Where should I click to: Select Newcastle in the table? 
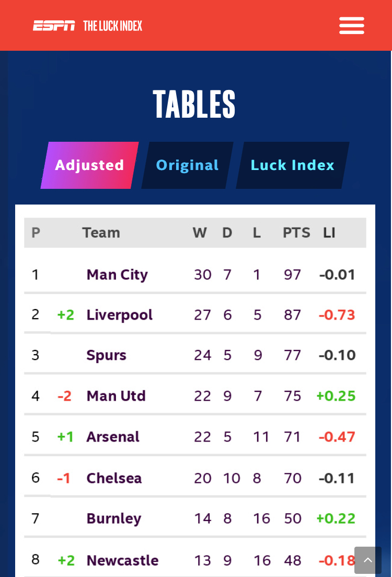[122, 561]
